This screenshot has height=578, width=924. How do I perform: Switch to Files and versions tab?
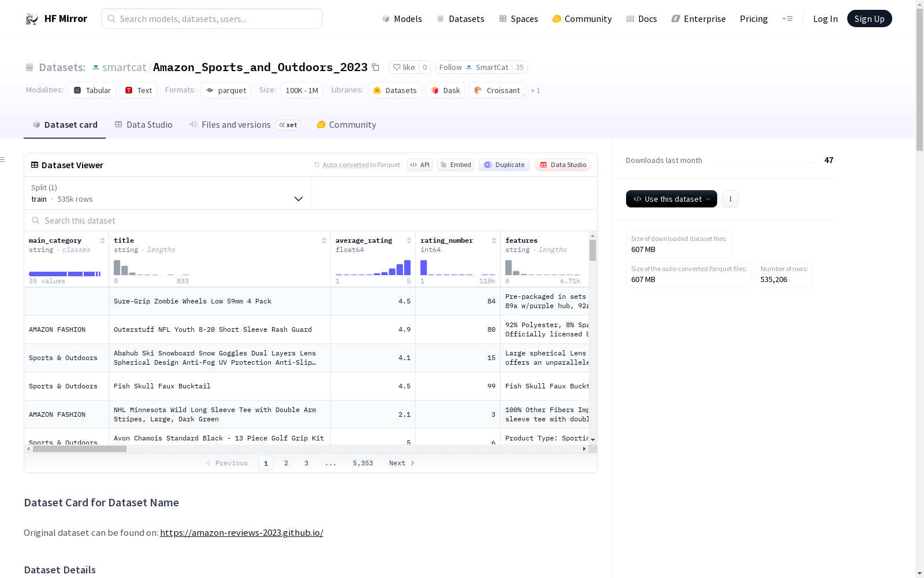point(244,125)
